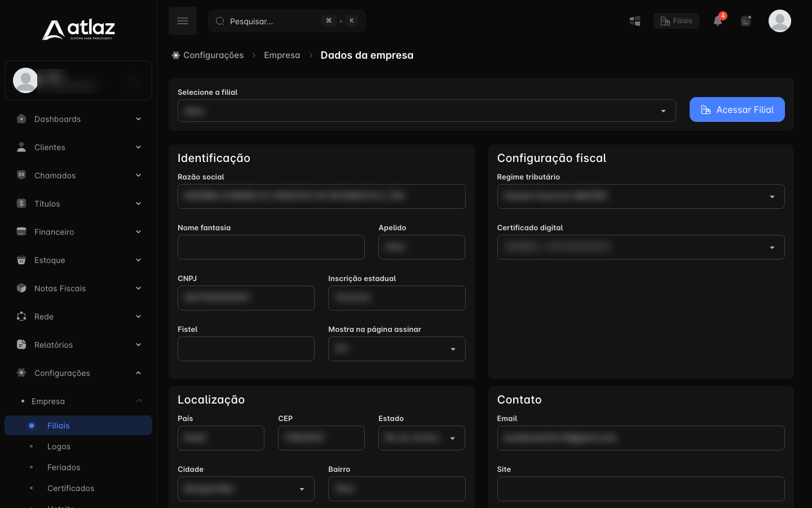
Task: Click the Filiais button in top header
Action: (x=676, y=21)
